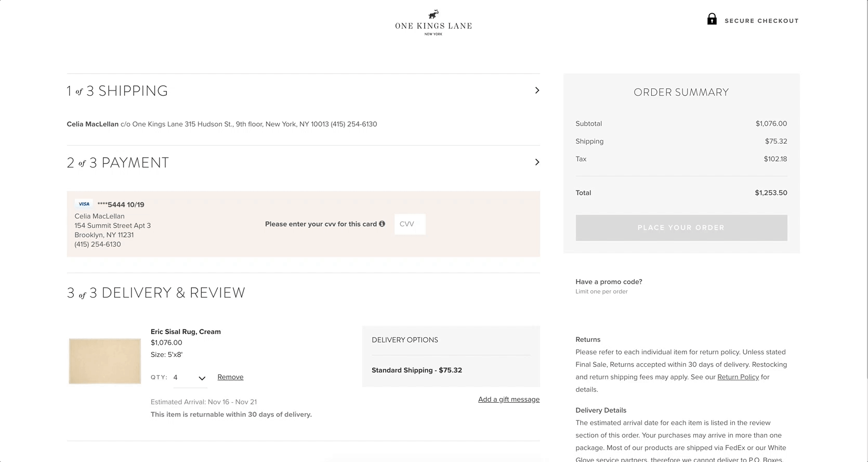Click the Visa card logo
The image size is (868, 462).
[x=84, y=204]
